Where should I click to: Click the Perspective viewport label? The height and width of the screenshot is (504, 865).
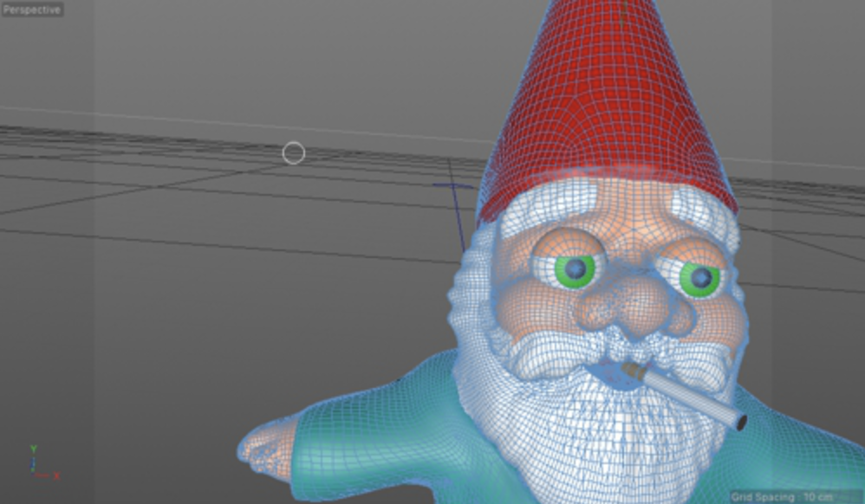[x=31, y=10]
